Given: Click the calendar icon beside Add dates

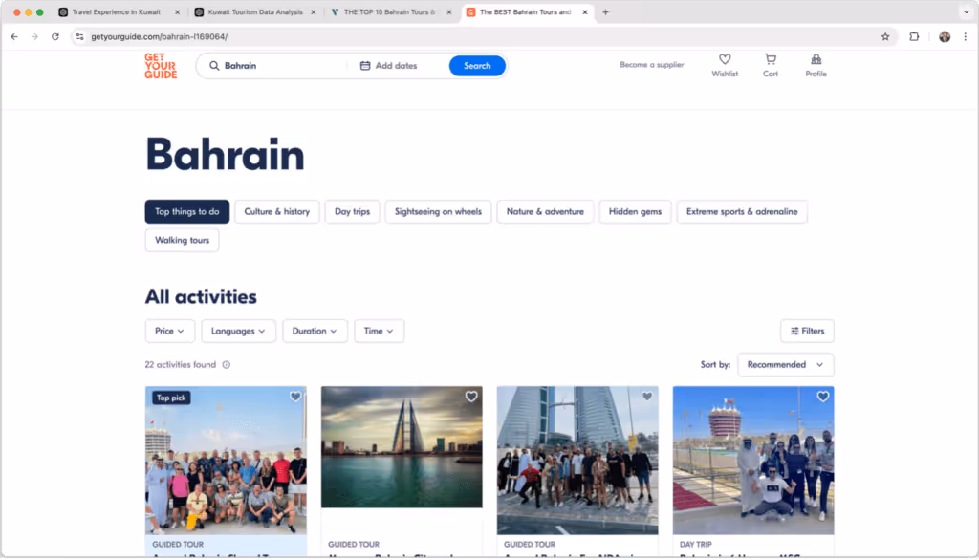Looking at the screenshot, I should click(x=365, y=66).
